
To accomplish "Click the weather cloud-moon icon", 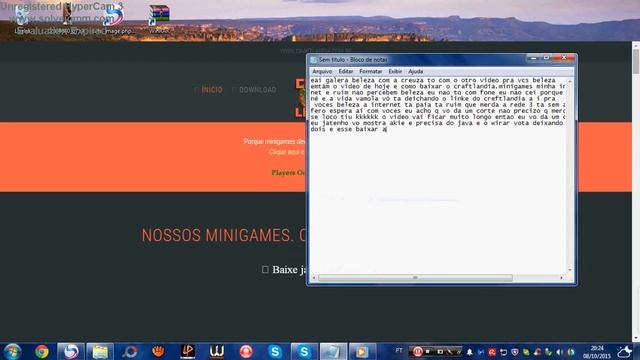I will click(x=625, y=351).
